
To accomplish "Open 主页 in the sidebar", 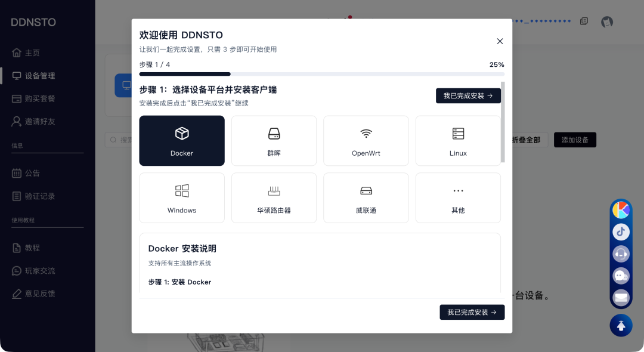I will coord(32,53).
